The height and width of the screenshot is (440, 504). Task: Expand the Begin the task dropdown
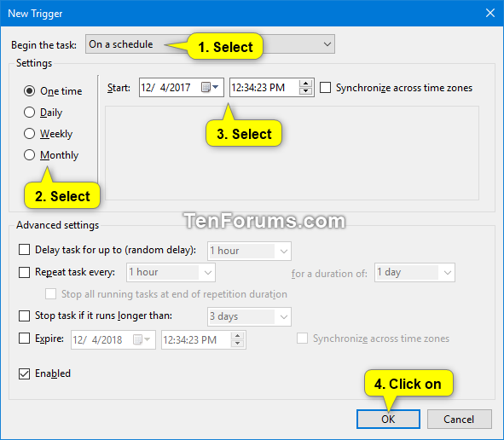(210, 44)
